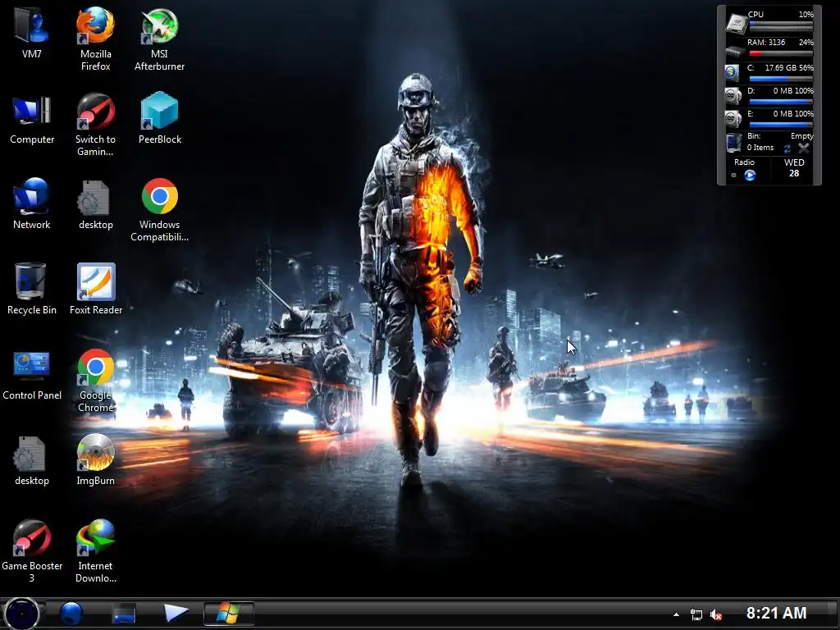Click the radio stop button in gadget

click(733, 176)
